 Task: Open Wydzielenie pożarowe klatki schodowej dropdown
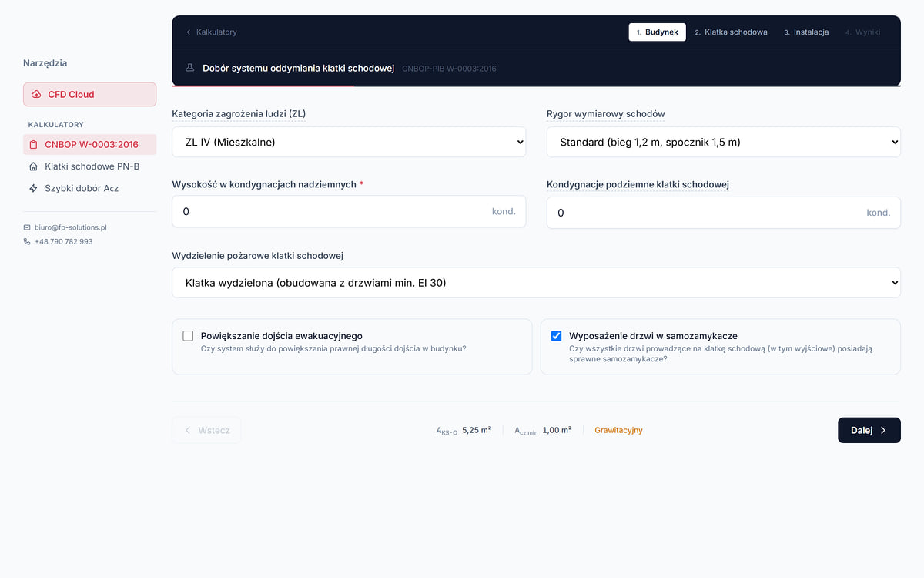(x=536, y=283)
